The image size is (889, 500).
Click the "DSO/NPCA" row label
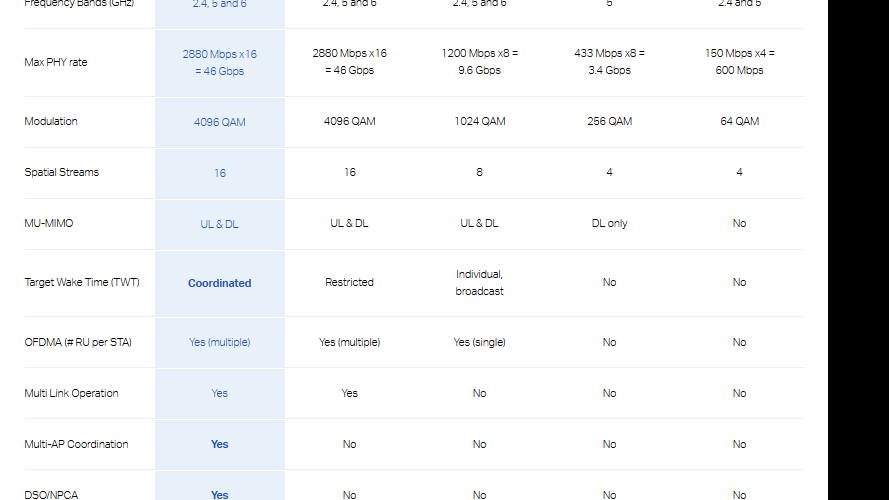tap(53, 495)
